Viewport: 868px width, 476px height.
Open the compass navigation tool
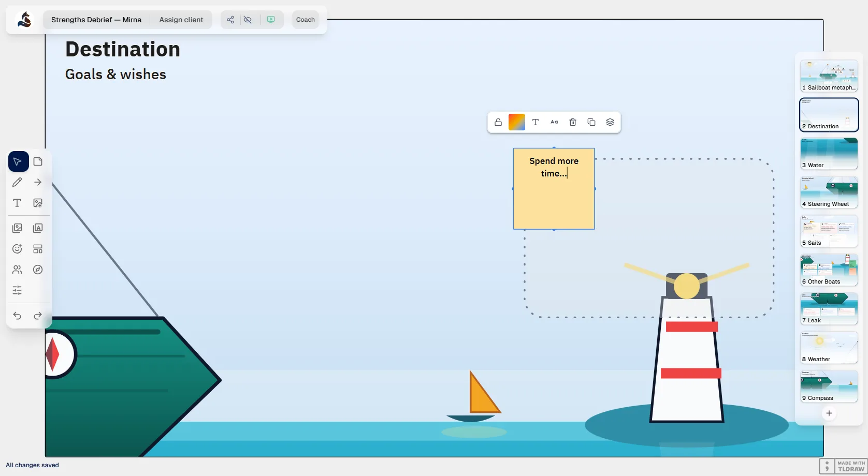38,270
